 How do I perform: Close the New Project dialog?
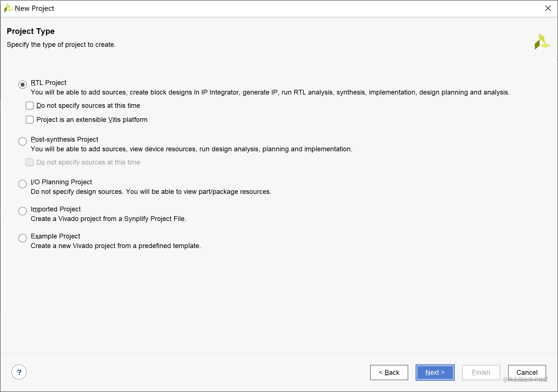tap(548, 8)
